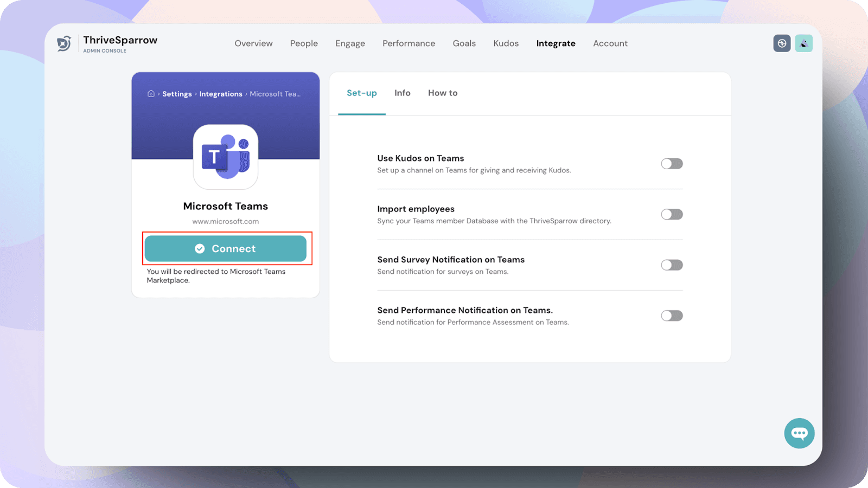Screen dimensions: 868x488
Task: Enable Use Kudos on Teams toggle
Action: (x=672, y=164)
